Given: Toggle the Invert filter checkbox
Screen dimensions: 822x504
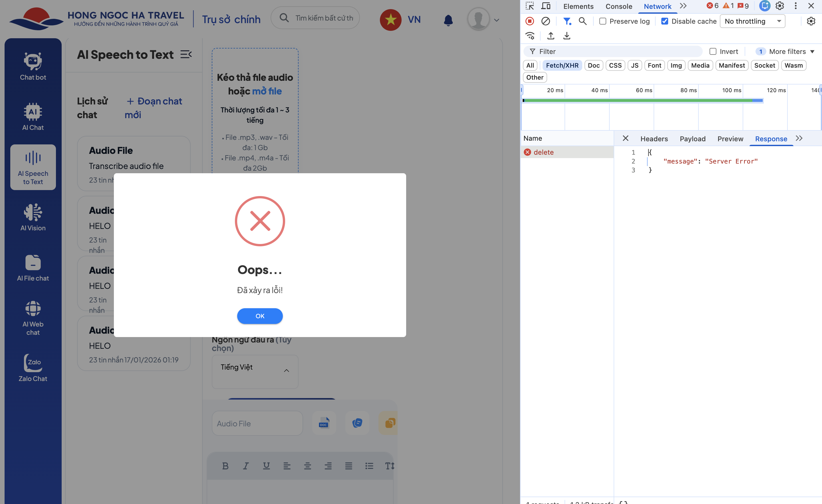Looking at the screenshot, I should [713, 51].
